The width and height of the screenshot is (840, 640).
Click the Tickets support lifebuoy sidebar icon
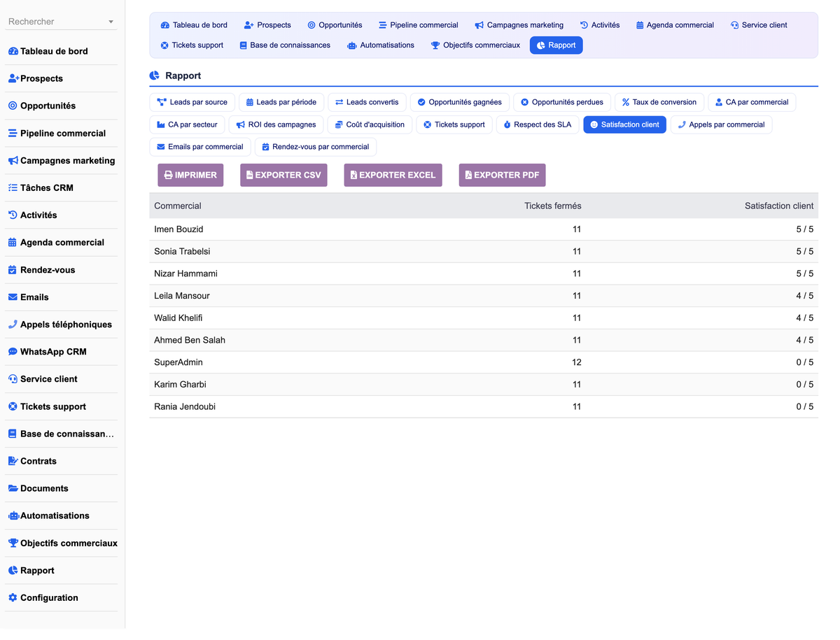(x=13, y=406)
